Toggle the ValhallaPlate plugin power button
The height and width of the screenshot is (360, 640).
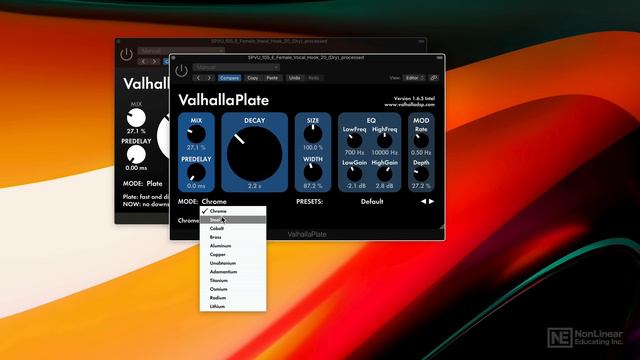pyautogui.click(x=181, y=71)
